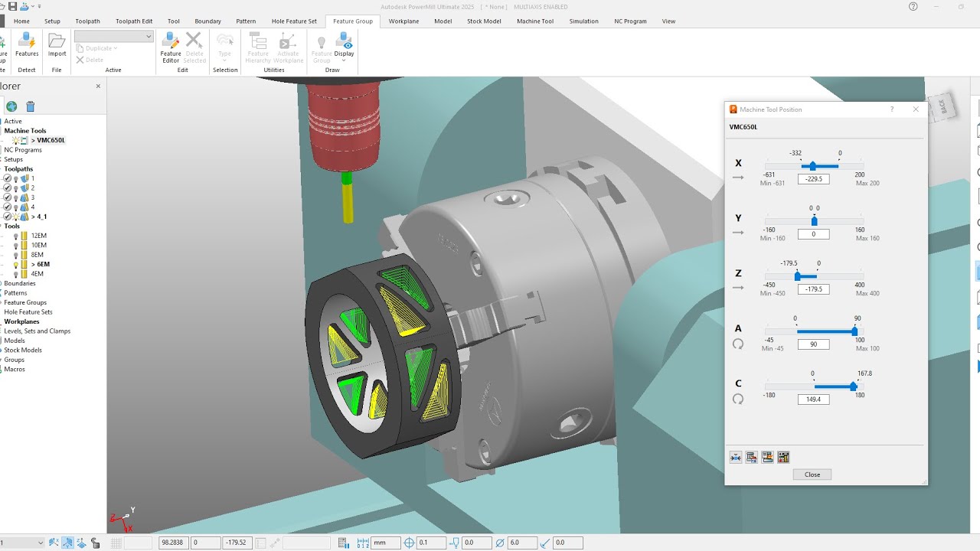The height and width of the screenshot is (551, 980).
Task: Click the globe icon in the explorer panel
Action: 11,106
